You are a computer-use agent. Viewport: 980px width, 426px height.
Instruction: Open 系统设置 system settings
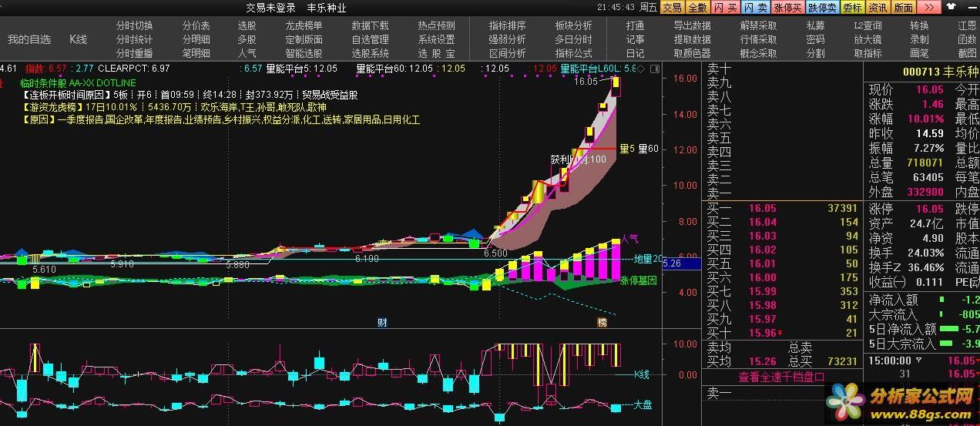click(436, 39)
